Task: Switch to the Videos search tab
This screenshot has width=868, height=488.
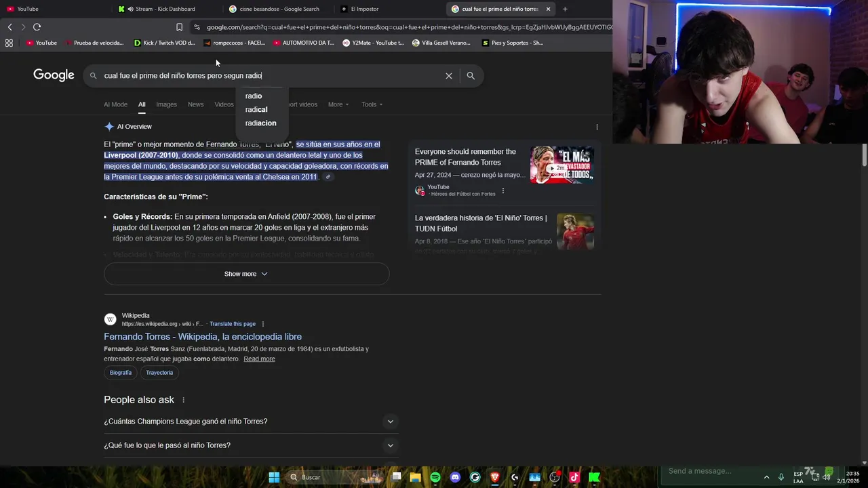Action: click(224, 104)
